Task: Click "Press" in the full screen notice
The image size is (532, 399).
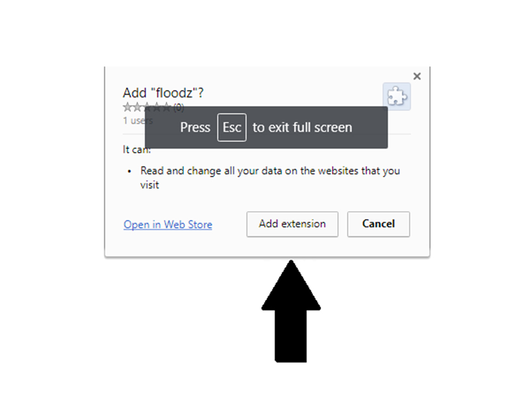Action: click(x=195, y=127)
